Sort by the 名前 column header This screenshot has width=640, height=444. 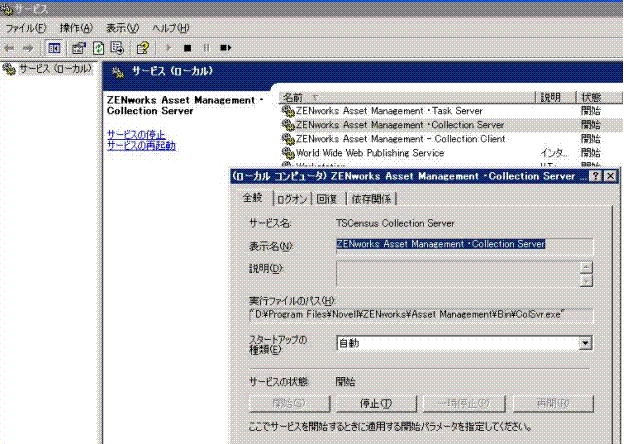point(407,98)
